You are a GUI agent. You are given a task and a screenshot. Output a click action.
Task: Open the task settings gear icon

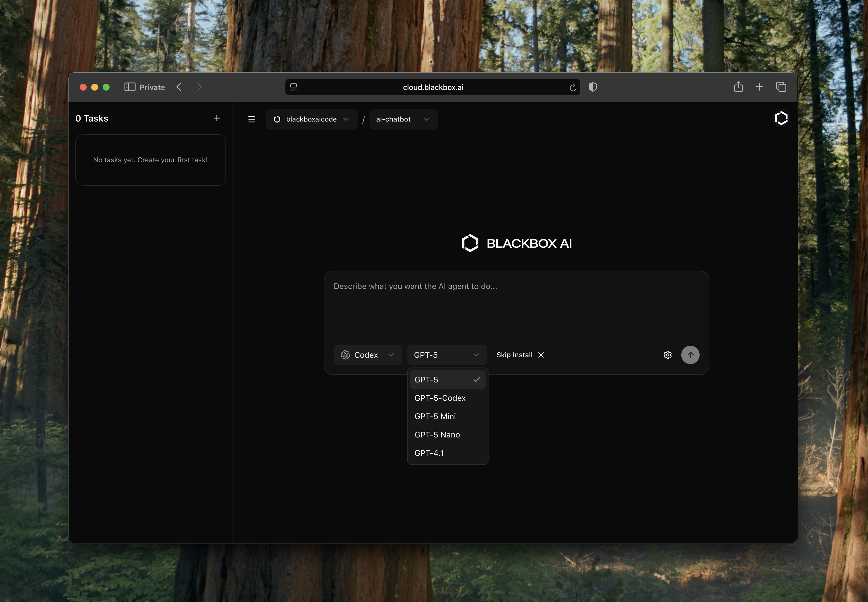[667, 355]
